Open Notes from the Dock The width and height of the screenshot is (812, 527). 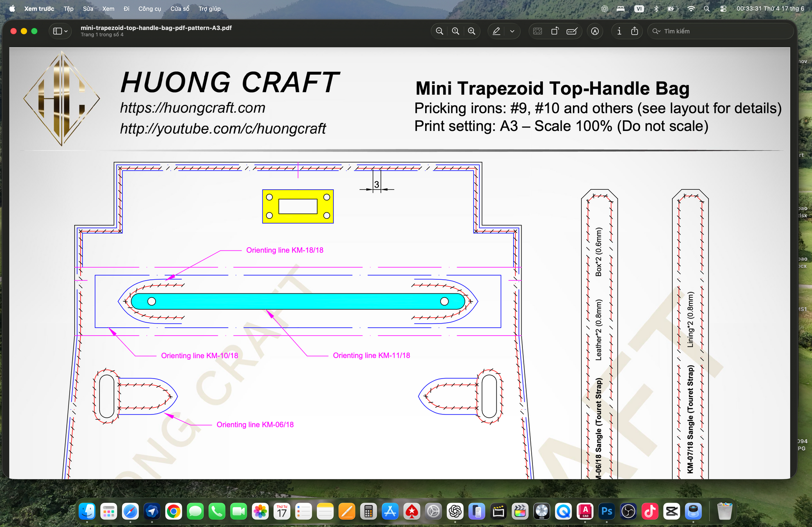click(x=325, y=511)
